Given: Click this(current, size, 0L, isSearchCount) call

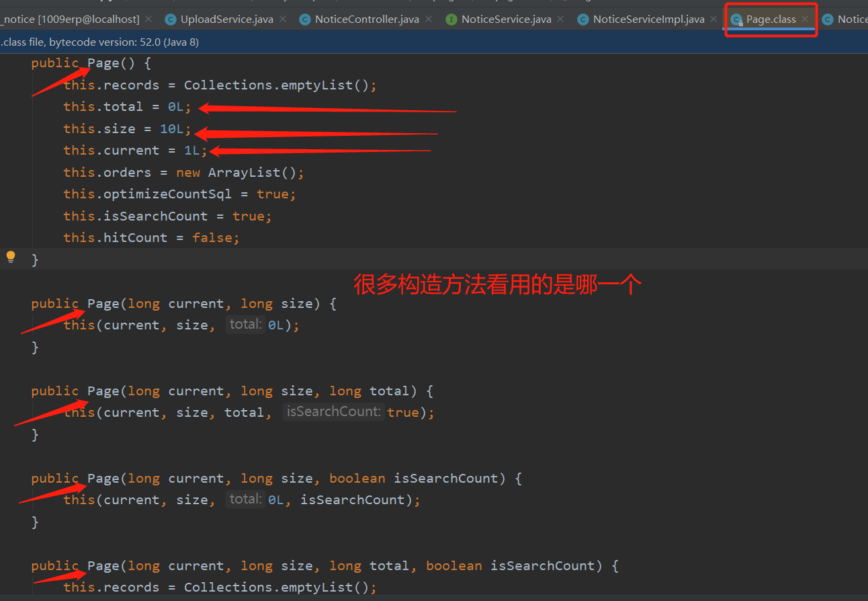Looking at the screenshot, I should [242, 500].
